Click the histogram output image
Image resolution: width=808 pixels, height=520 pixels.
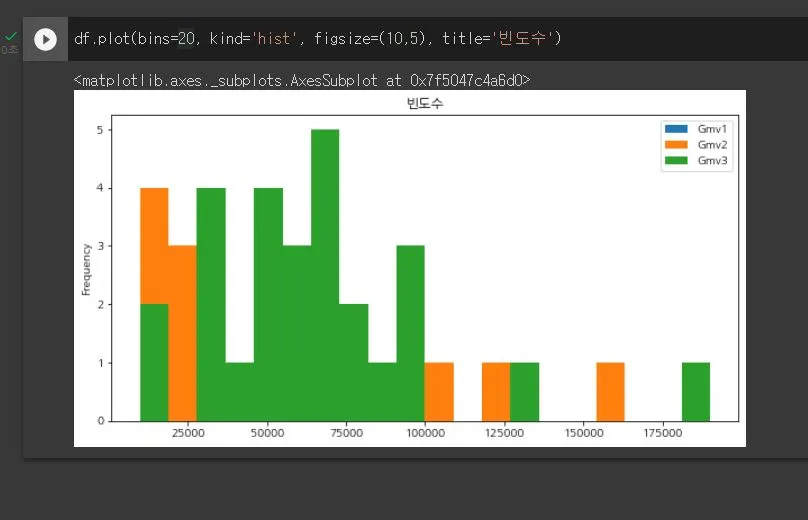click(x=410, y=268)
